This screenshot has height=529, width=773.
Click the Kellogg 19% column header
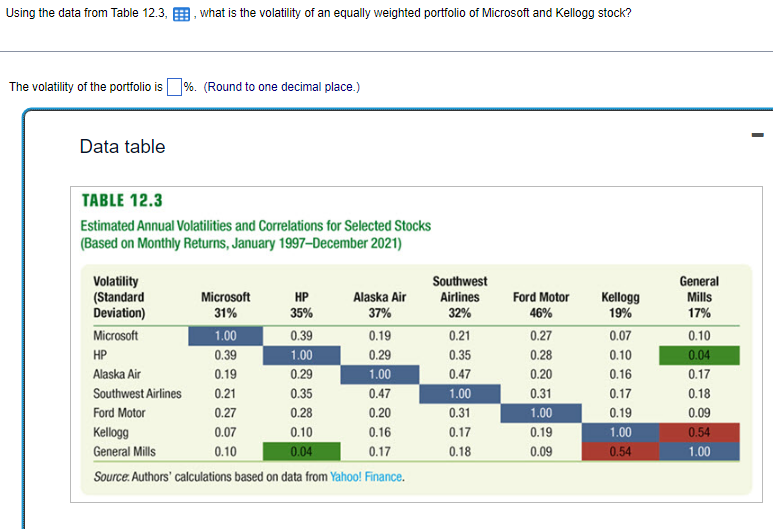point(620,305)
